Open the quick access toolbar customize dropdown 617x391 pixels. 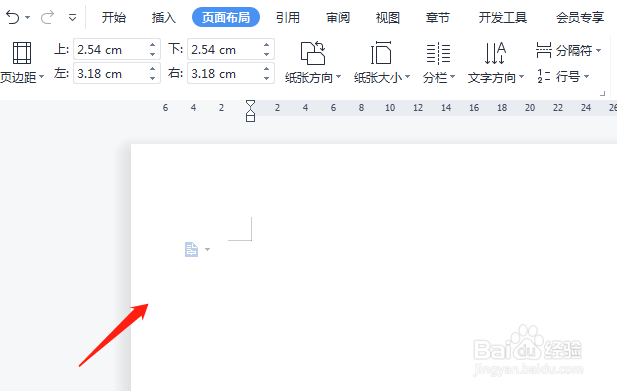[x=72, y=18]
